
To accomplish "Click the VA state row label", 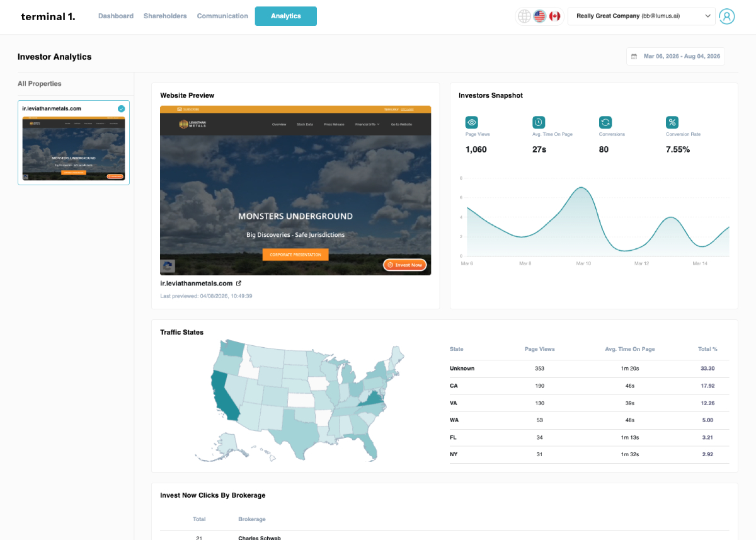I will [x=454, y=403].
